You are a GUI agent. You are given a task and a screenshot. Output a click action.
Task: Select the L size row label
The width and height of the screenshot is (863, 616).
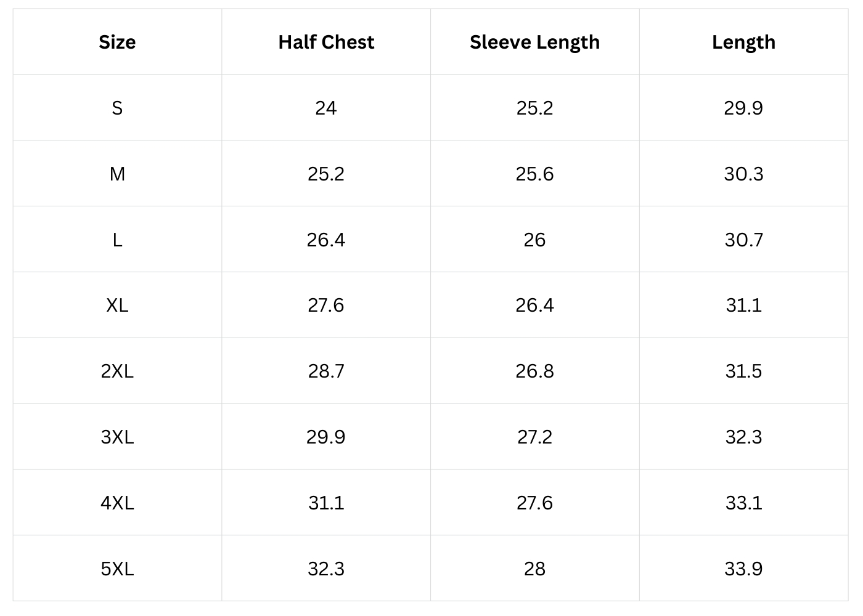117,240
